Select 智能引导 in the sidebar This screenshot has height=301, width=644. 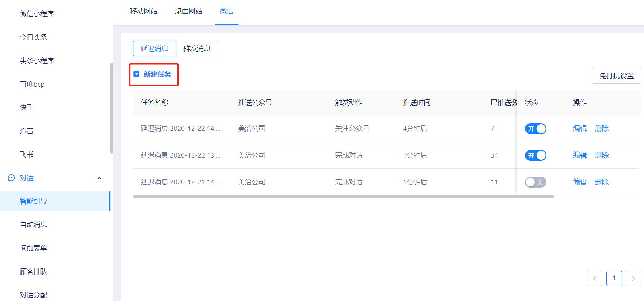coord(55,201)
